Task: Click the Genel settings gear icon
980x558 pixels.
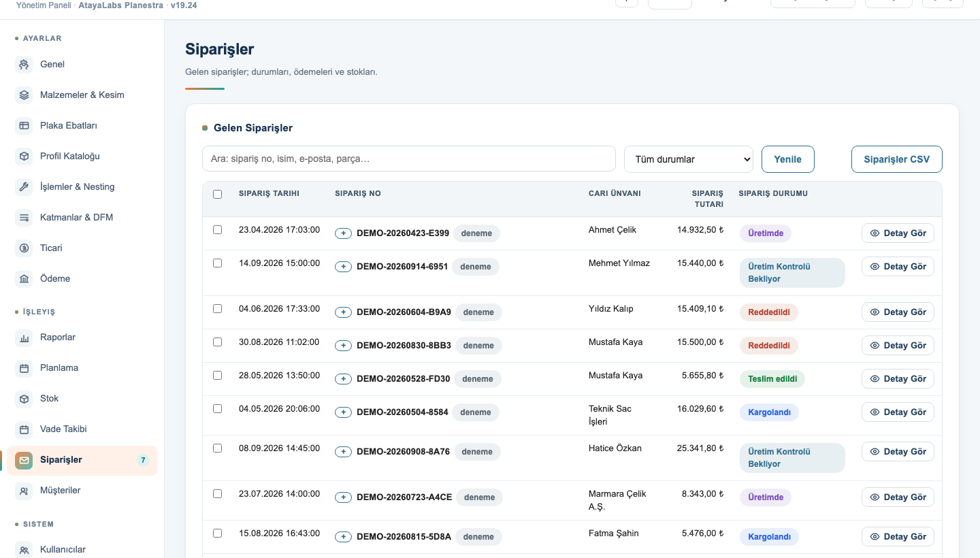Action: coord(24,65)
